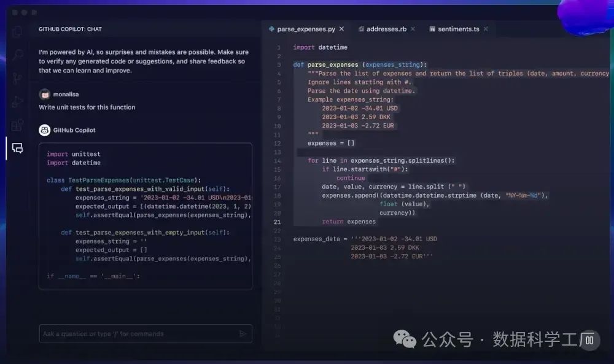Close the parse_expenses.py tab
The image size is (614, 364).
click(342, 29)
